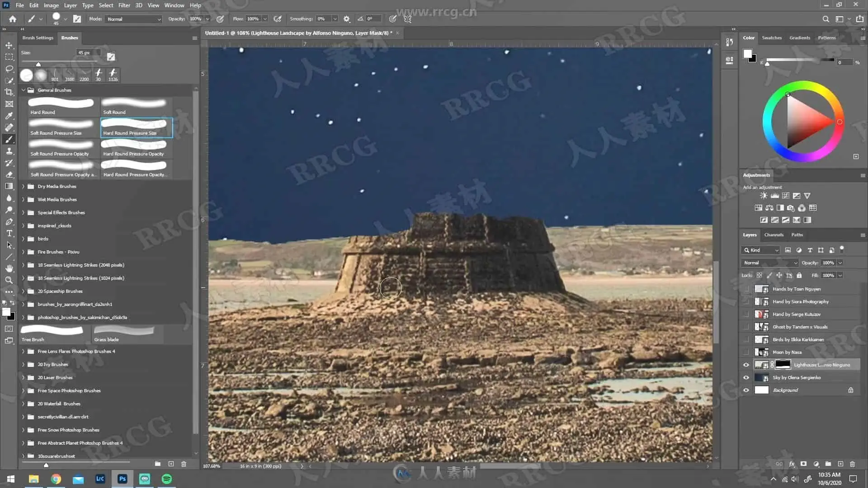Open the layer Kind filter dropdown
This screenshot has width=868, height=488.
(x=760, y=250)
